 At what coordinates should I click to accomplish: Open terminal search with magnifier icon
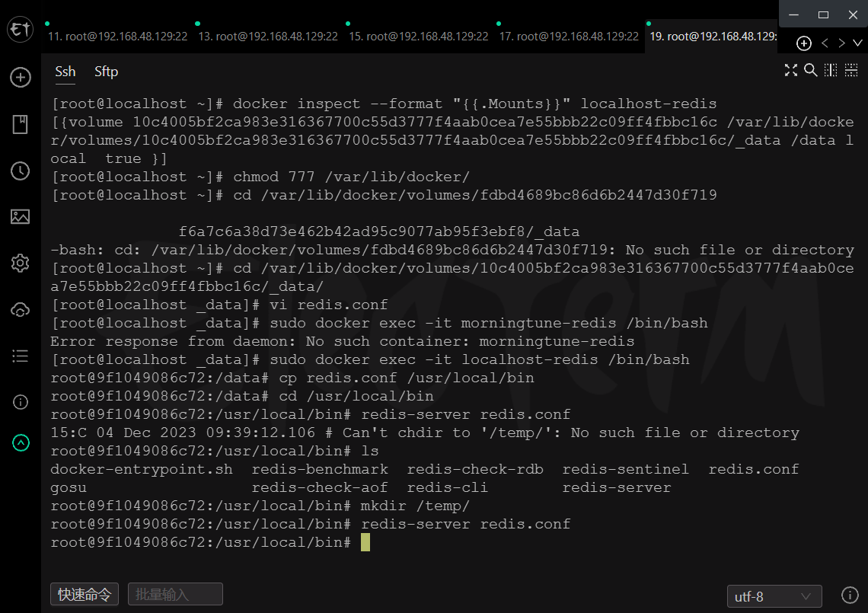tap(809, 69)
